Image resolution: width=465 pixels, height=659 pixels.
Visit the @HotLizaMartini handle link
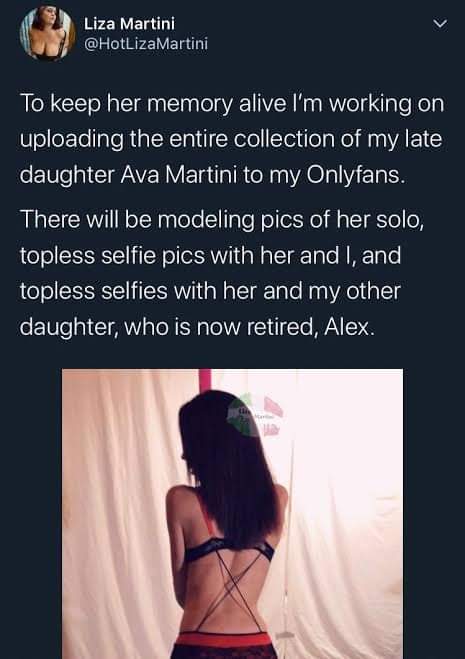point(146,44)
